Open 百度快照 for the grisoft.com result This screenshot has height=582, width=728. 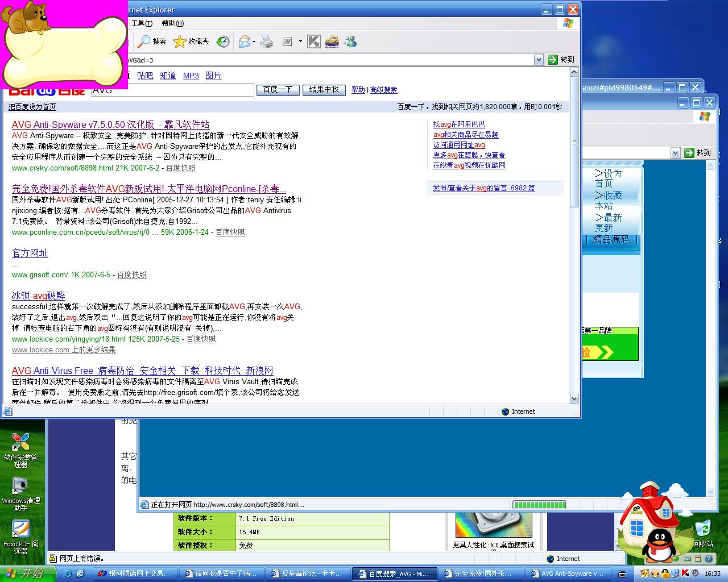(x=132, y=275)
